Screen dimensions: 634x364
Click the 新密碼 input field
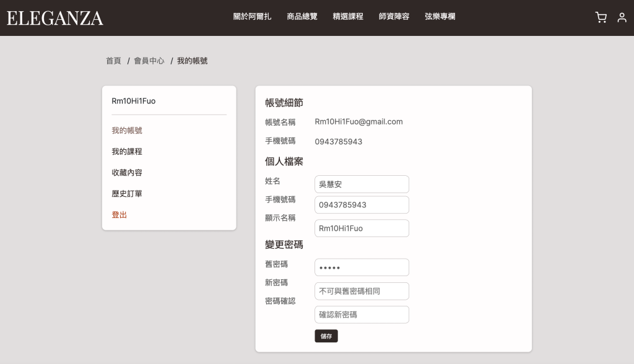[362, 291]
